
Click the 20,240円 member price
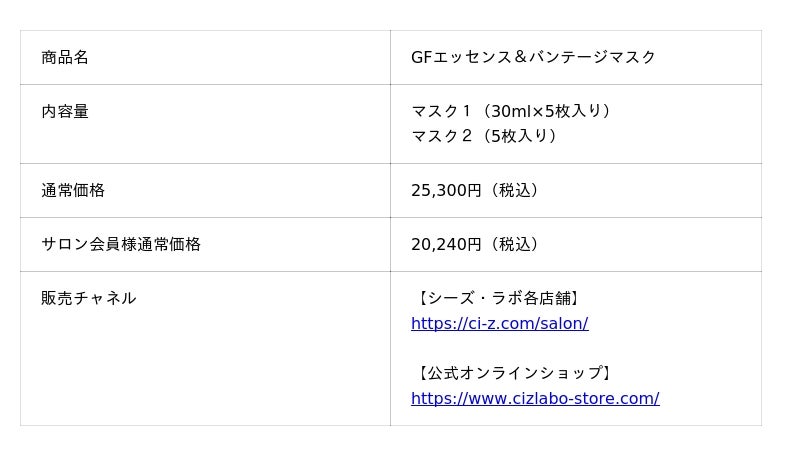pyautogui.click(x=446, y=244)
